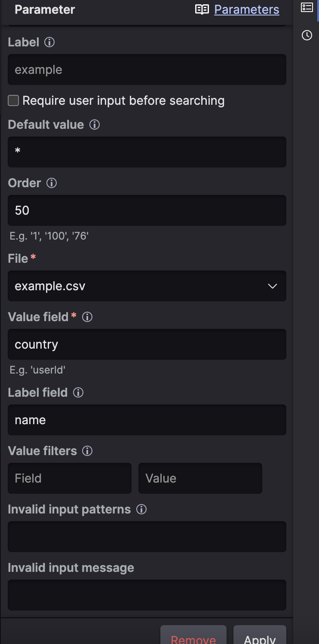The image size is (319, 644).
Task: Click the Invalid input message text box
Action: click(147, 595)
